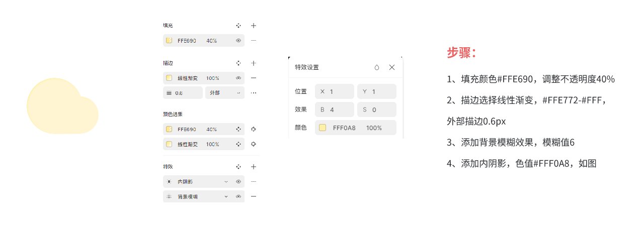Click the blur B value field

[335, 109]
